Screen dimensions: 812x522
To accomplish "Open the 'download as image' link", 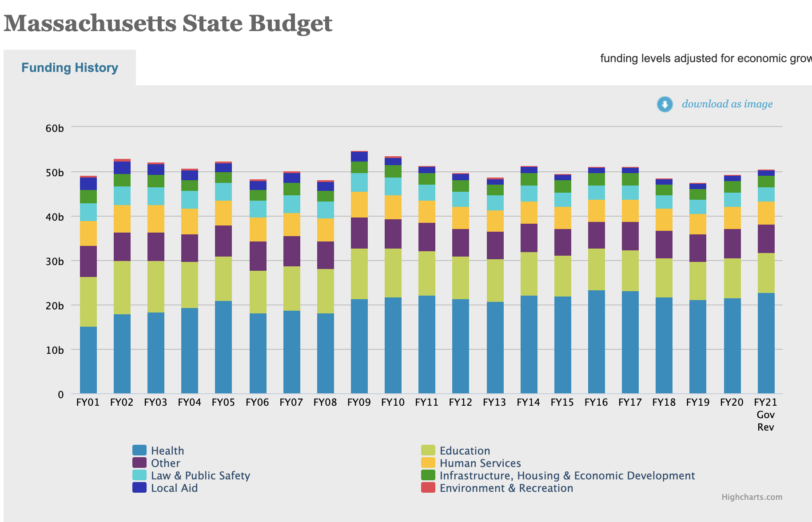I will coord(727,104).
